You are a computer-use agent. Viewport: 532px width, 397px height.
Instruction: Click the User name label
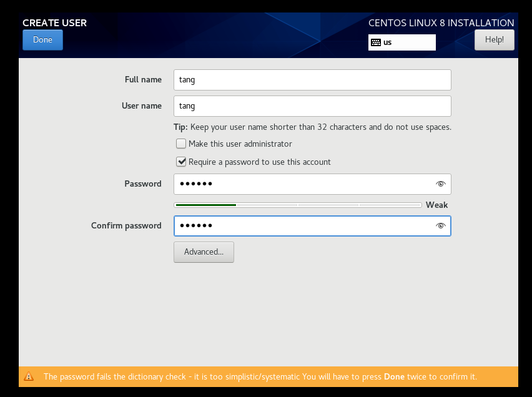[x=142, y=106]
